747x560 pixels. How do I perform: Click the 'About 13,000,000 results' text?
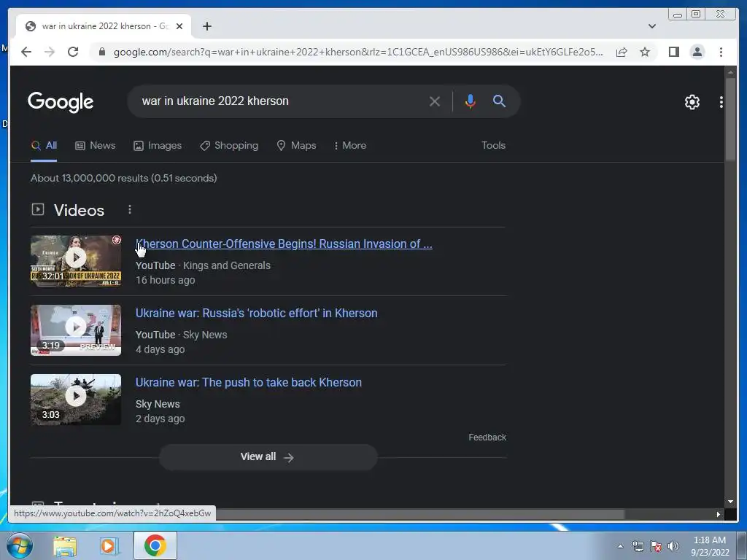[x=124, y=178]
